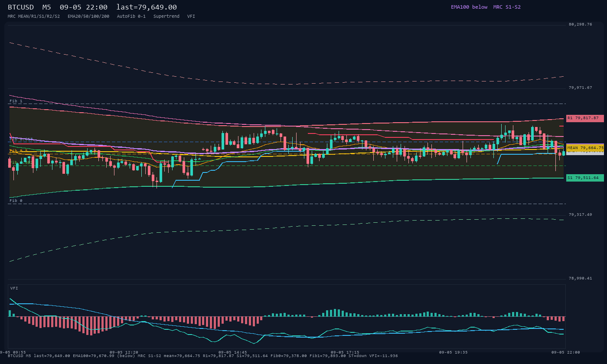The image size is (607, 364).
Task: Click the S1 79,511.64 price tag
Action: 585,178
